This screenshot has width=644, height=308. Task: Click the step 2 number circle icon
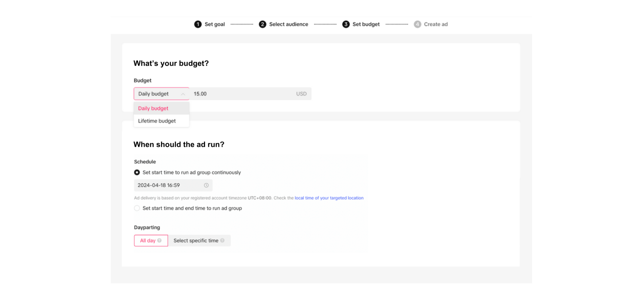[x=263, y=24]
